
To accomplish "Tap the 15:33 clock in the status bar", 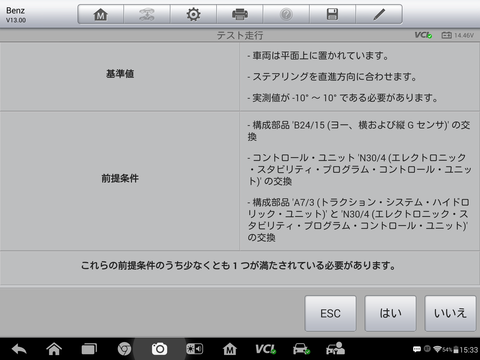I will click(469, 350).
